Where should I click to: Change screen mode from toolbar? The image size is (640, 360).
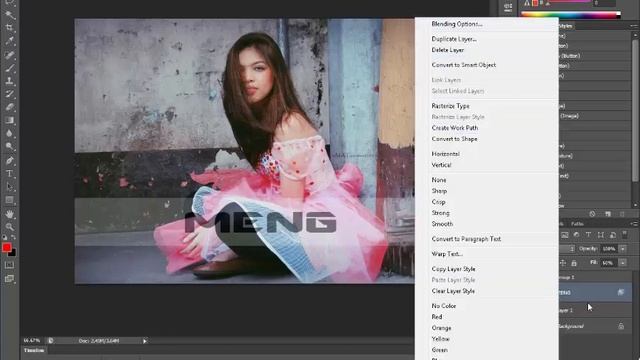(x=9, y=279)
